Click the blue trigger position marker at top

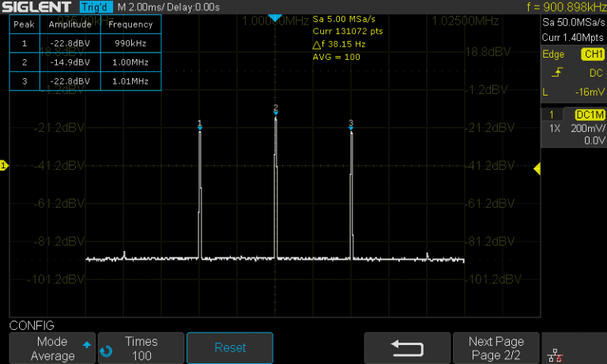(274, 17)
